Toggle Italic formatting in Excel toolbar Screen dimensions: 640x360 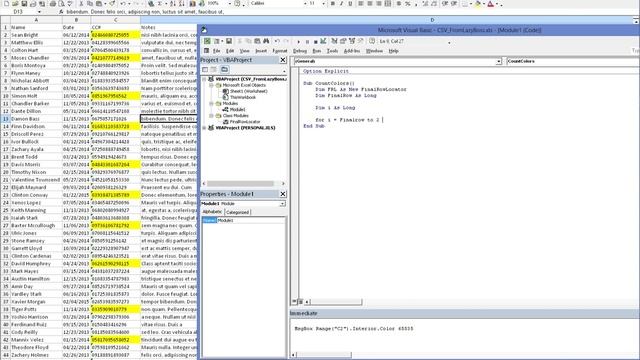coord(341,4)
